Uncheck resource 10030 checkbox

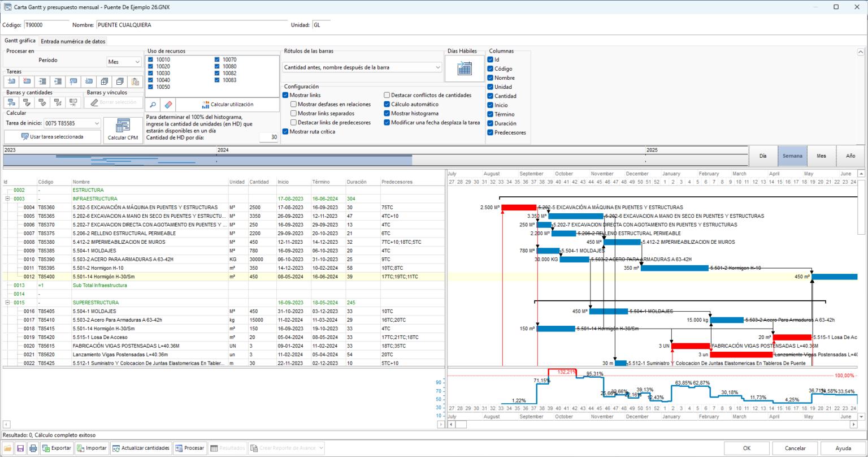(x=150, y=74)
